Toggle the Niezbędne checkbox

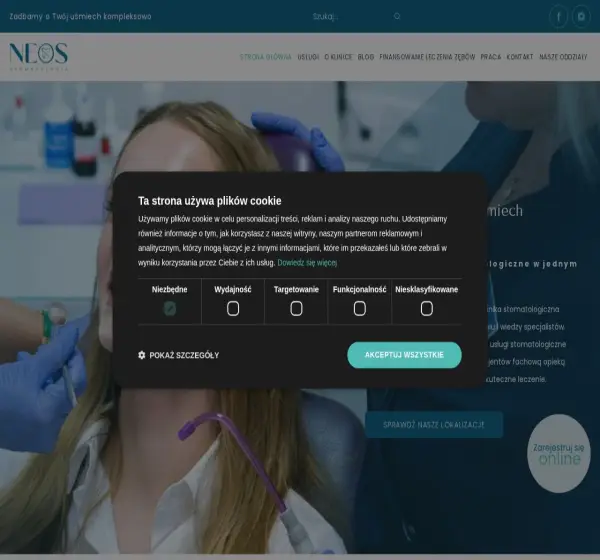pos(170,308)
